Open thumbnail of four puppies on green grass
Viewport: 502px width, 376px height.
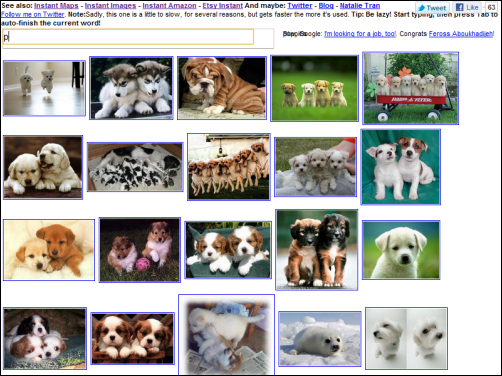point(314,88)
